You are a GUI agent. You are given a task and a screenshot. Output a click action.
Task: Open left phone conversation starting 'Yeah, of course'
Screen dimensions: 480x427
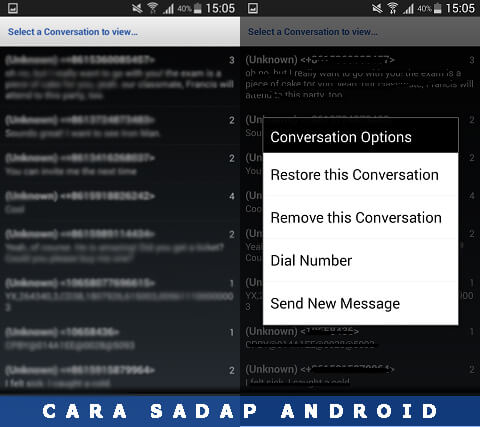click(120, 246)
